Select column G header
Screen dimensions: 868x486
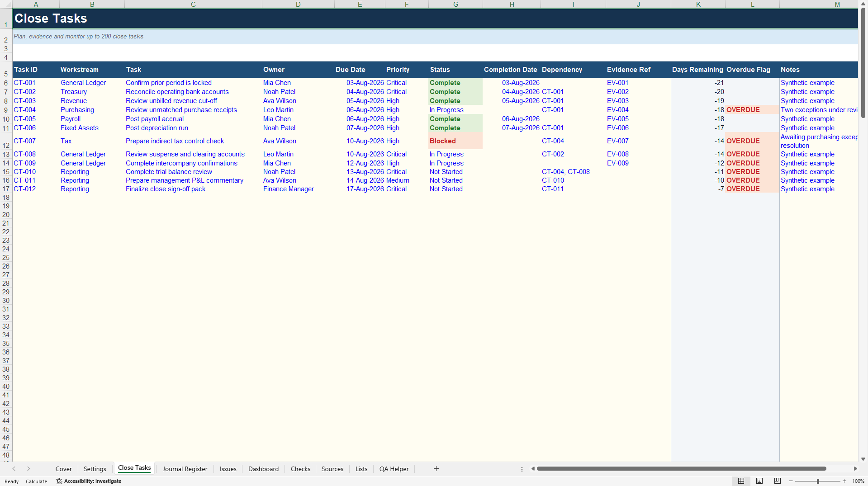coord(455,4)
